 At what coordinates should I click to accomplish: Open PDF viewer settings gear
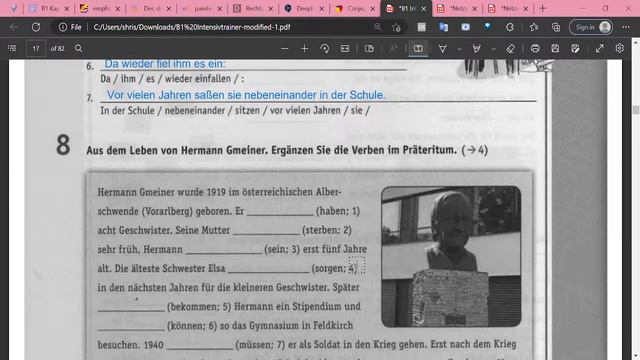click(x=620, y=49)
